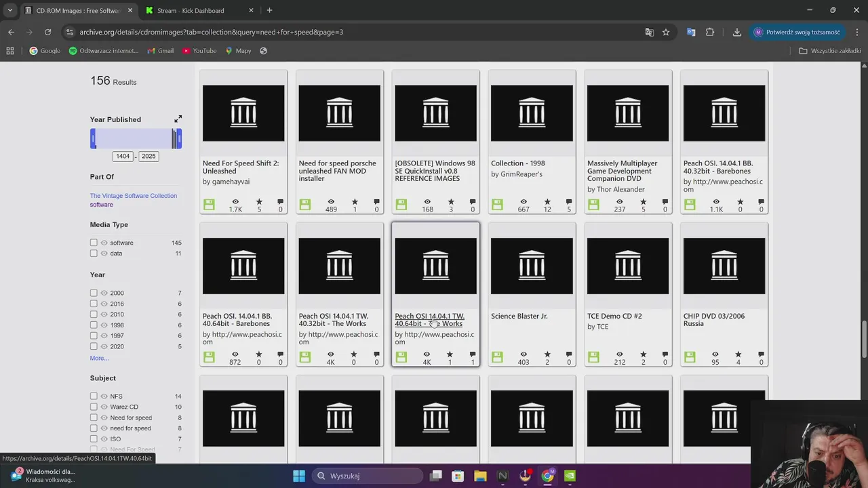Expand the Year Published histogram fullscreen icon
The image size is (868, 488).
click(178, 119)
